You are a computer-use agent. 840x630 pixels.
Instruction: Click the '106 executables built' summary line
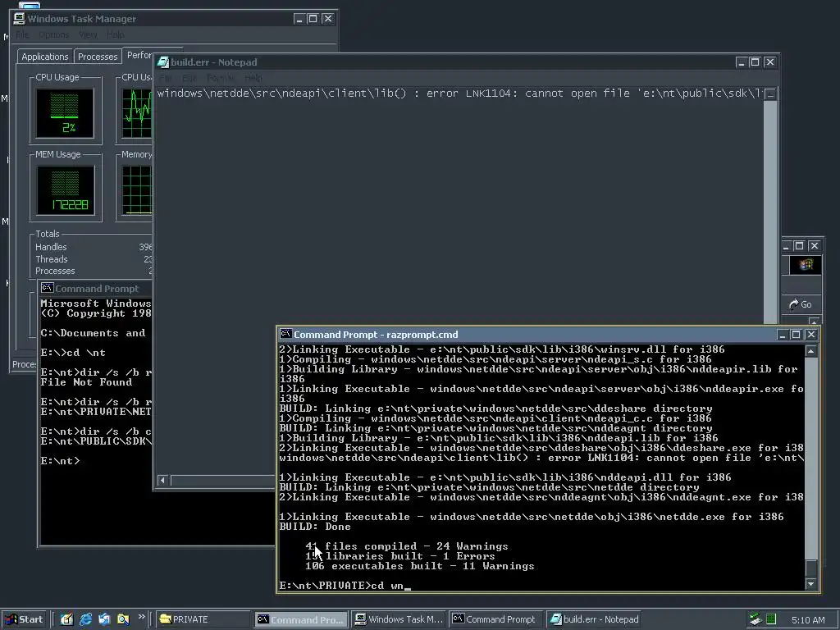tap(420, 566)
